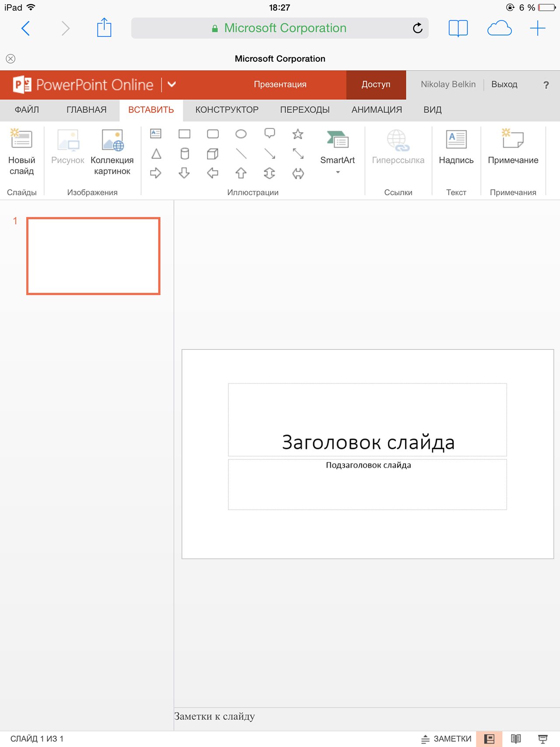The height and width of the screenshot is (747, 560).
Task: Start the slide show from status bar
Action: [x=543, y=739]
